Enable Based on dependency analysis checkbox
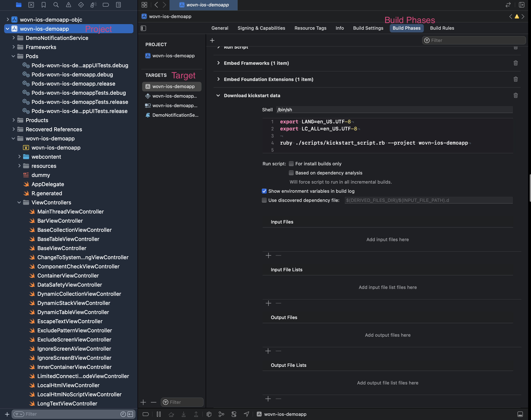 coord(291,173)
